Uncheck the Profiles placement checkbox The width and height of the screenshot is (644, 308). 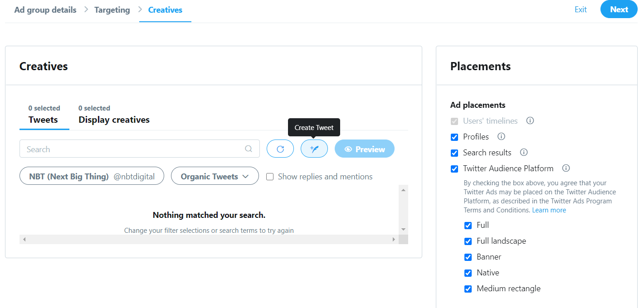pyautogui.click(x=454, y=137)
